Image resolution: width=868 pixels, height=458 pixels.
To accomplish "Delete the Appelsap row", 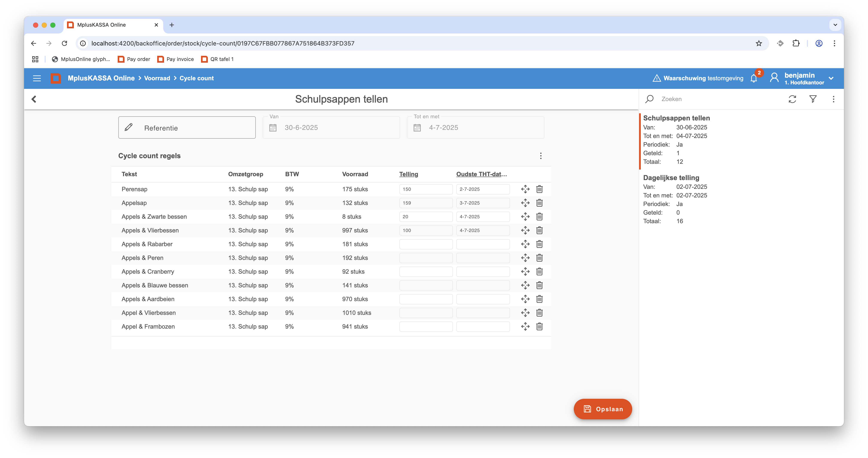I will tap(539, 203).
